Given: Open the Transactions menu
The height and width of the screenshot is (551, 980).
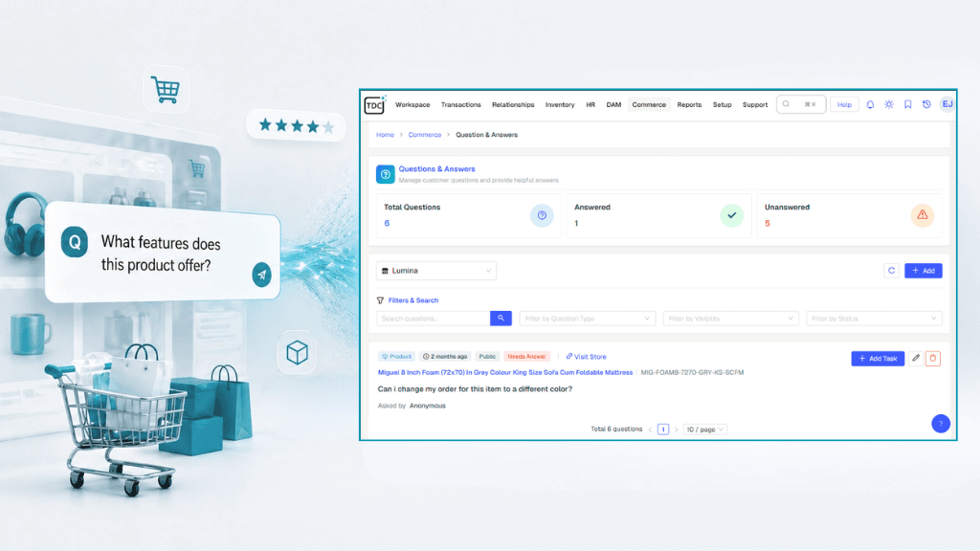Looking at the screenshot, I should click(x=460, y=105).
